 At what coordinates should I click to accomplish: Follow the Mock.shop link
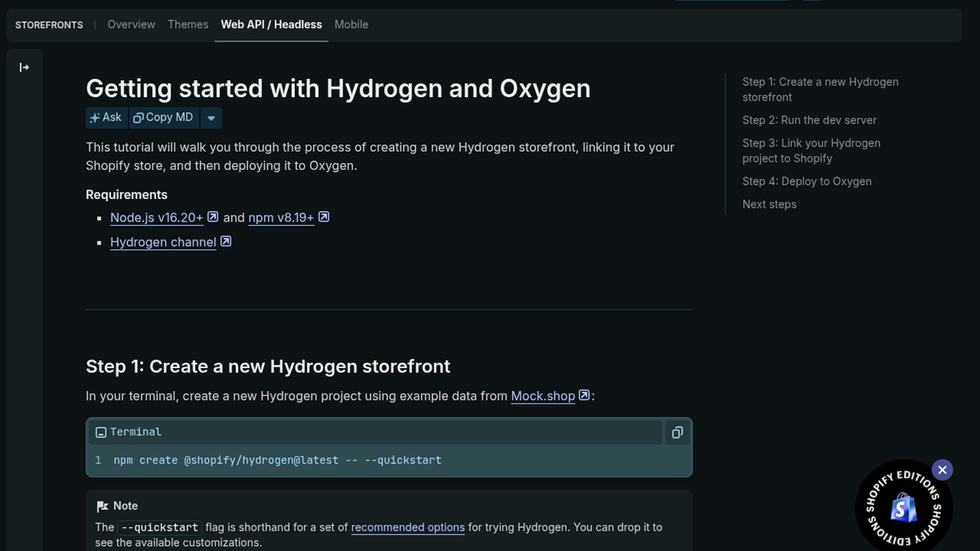(543, 396)
